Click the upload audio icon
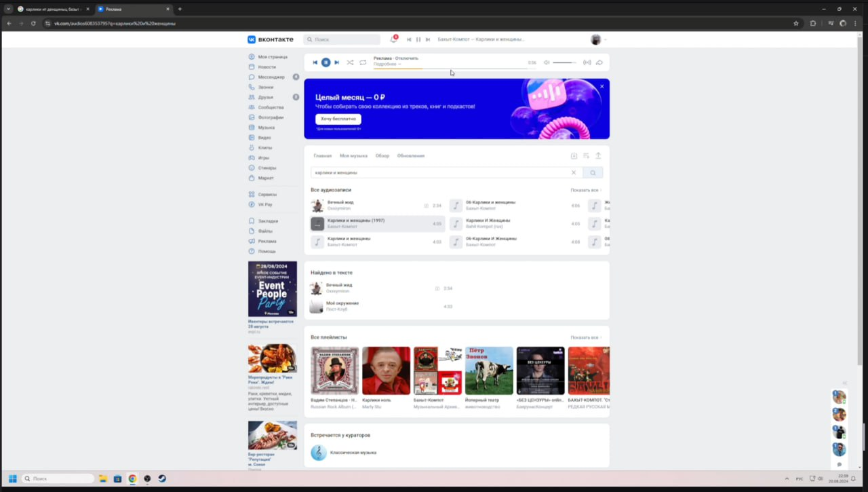Screen dimensions: 868x492 point(598,155)
